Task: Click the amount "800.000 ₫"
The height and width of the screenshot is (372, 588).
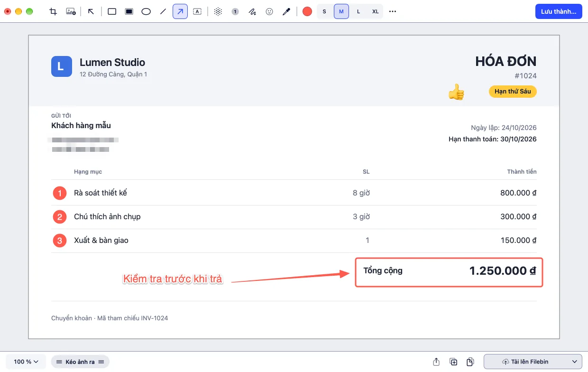Action: point(518,193)
